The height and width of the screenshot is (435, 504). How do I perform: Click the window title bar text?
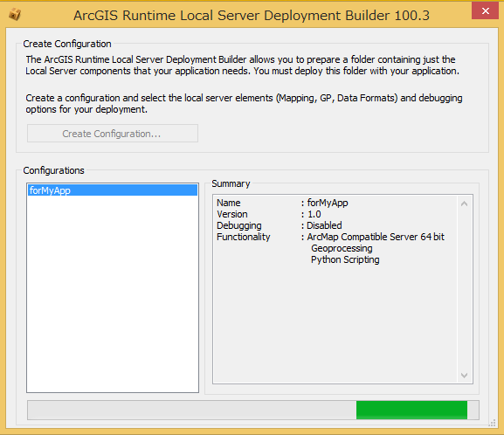pos(252,15)
